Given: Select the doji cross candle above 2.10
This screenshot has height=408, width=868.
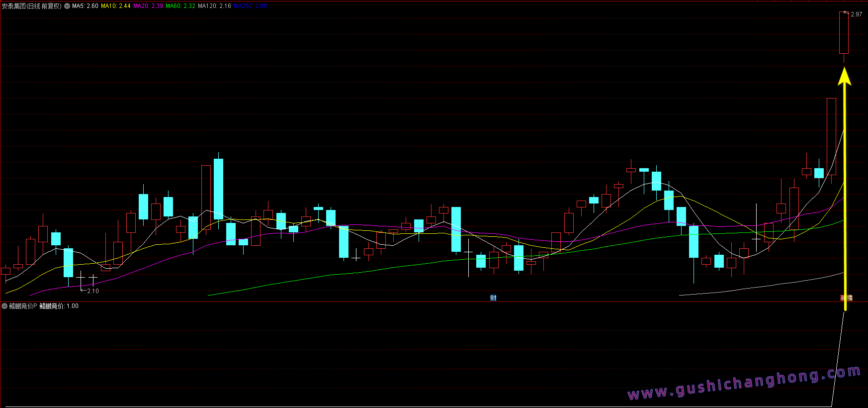Looking at the screenshot, I should (x=81, y=278).
